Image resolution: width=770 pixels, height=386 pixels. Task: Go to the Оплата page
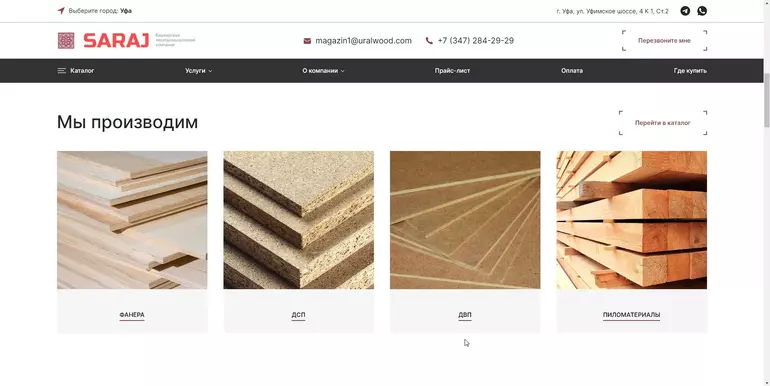click(572, 71)
